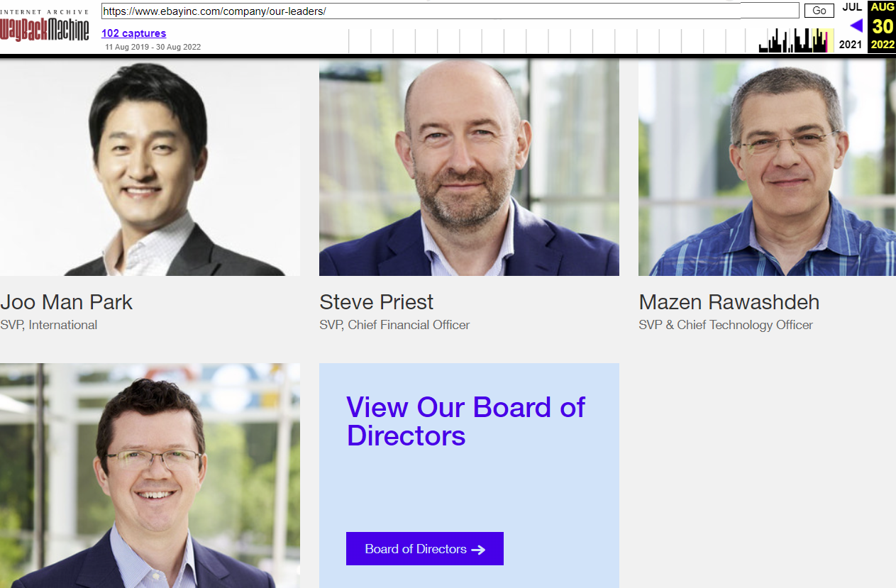The height and width of the screenshot is (588, 896).
Task: Click SVP & Chief Technology Officer text
Action: coord(726,325)
